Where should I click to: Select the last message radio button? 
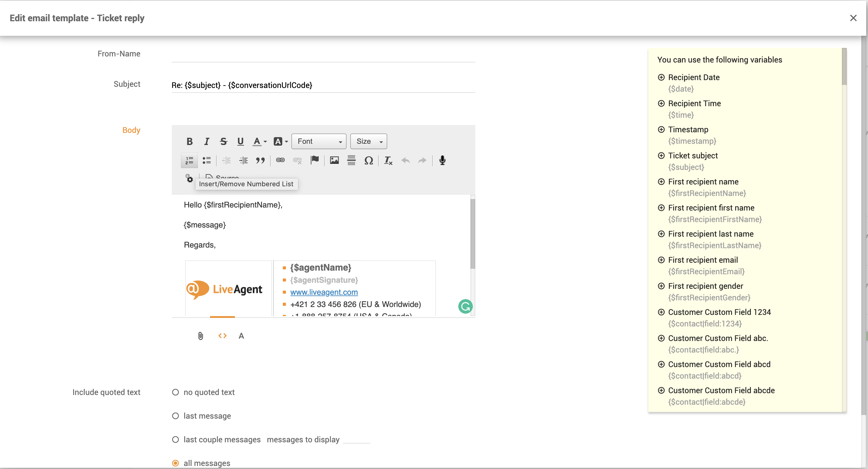(175, 416)
